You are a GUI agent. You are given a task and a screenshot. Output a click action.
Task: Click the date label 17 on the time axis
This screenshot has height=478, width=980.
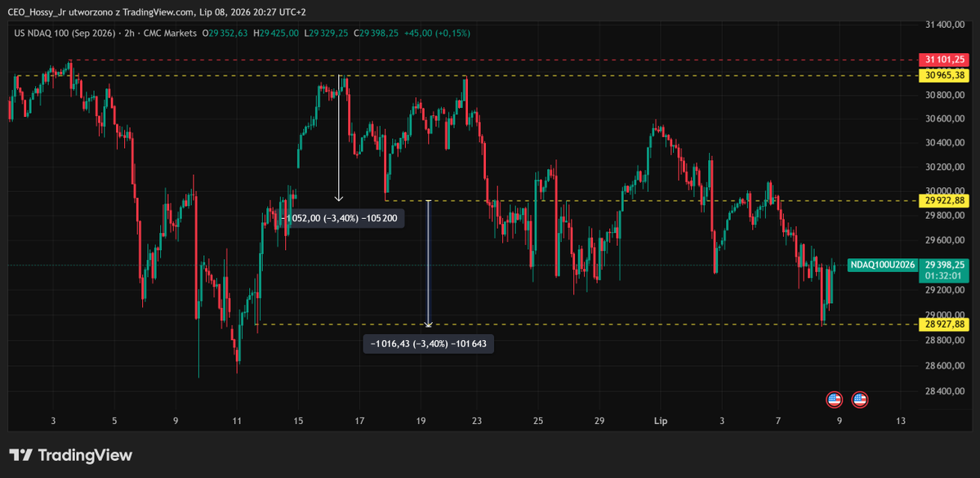(359, 422)
